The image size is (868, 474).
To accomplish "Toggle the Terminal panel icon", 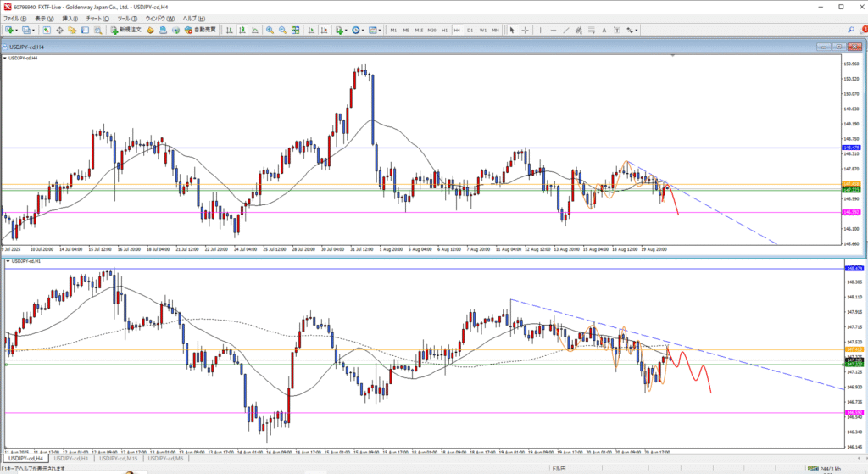I will [85, 30].
